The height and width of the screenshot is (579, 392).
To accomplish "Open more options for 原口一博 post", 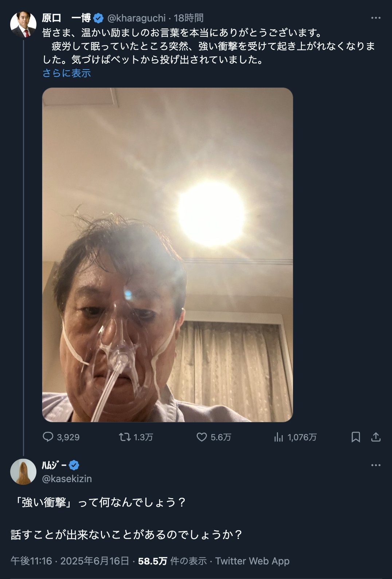I will pyautogui.click(x=376, y=18).
